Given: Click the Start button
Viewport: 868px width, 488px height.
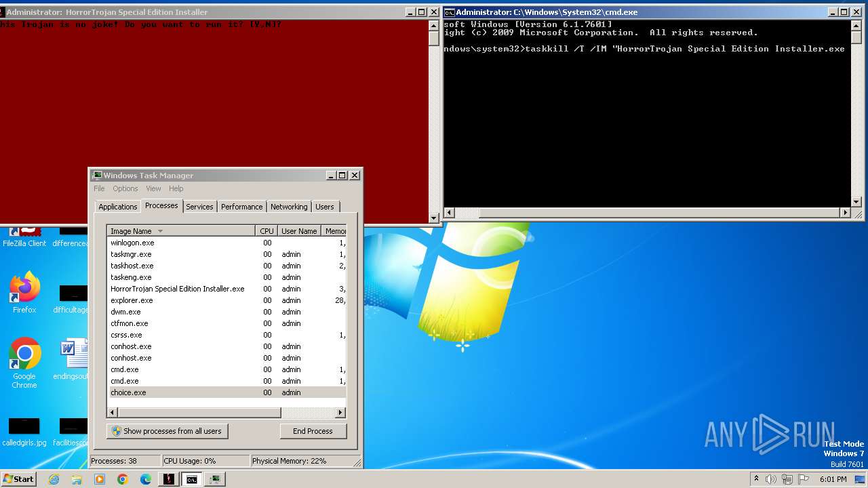Looking at the screenshot, I should pyautogui.click(x=18, y=479).
